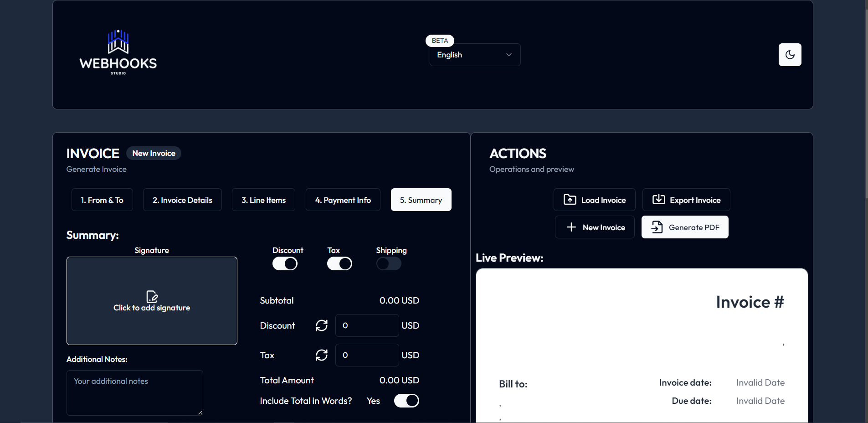The width and height of the screenshot is (868, 423).
Task: Select the Summary tab
Action: pyautogui.click(x=421, y=200)
